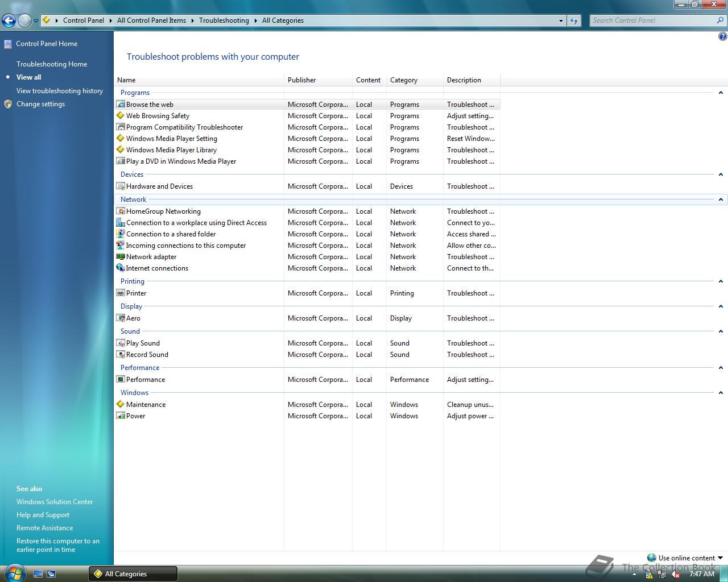Select All Control Panel Items breadcrumb
The height and width of the screenshot is (582, 728).
tap(151, 20)
